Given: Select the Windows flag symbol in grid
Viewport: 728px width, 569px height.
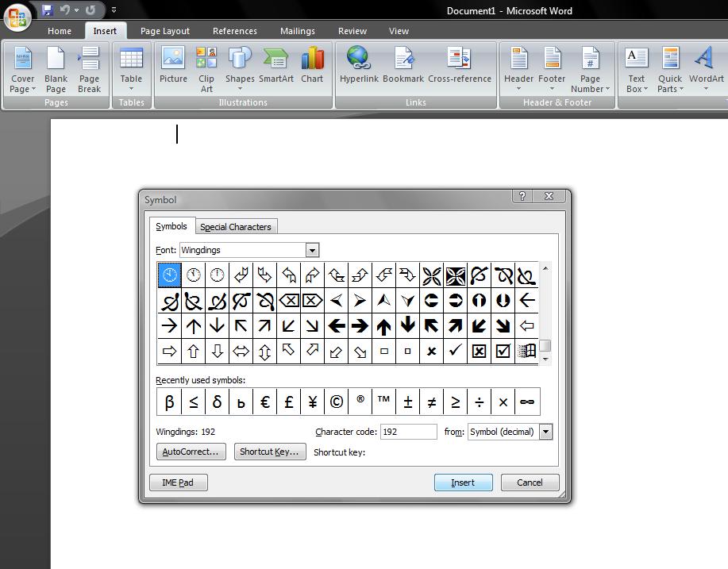Looking at the screenshot, I should (x=526, y=351).
